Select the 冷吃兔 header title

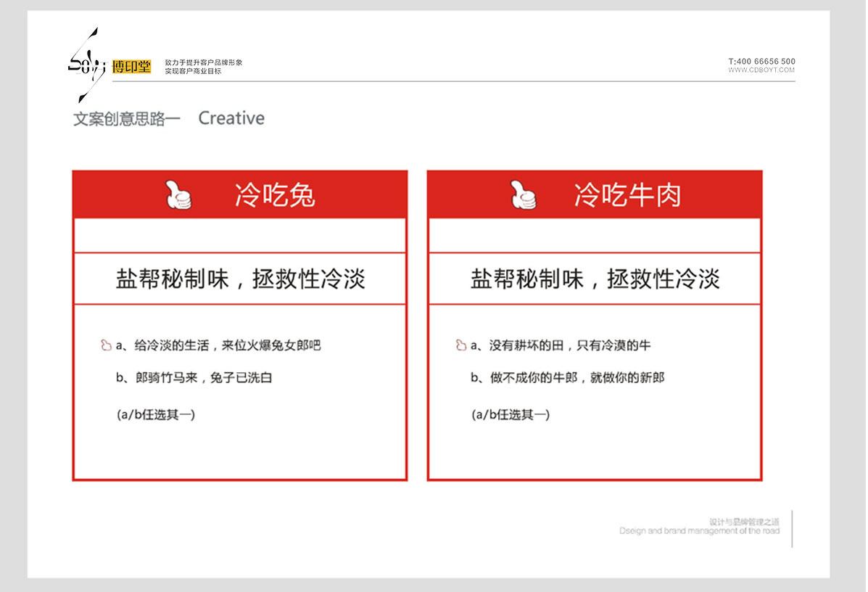(x=275, y=195)
